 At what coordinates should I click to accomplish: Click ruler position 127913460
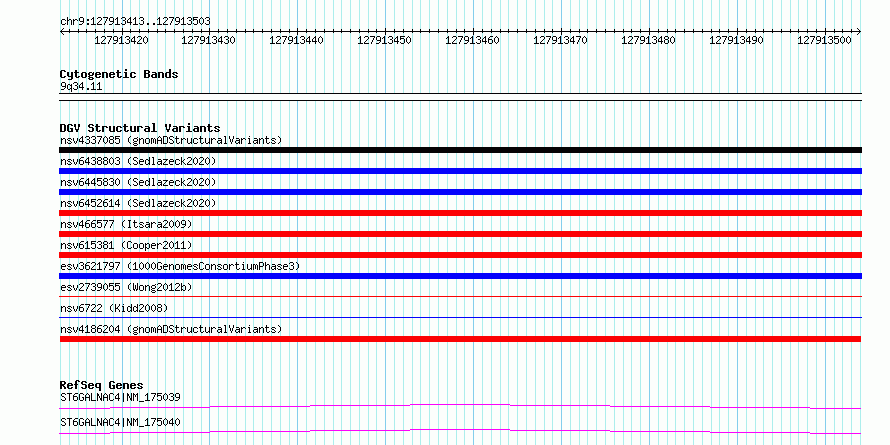click(473, 40)
